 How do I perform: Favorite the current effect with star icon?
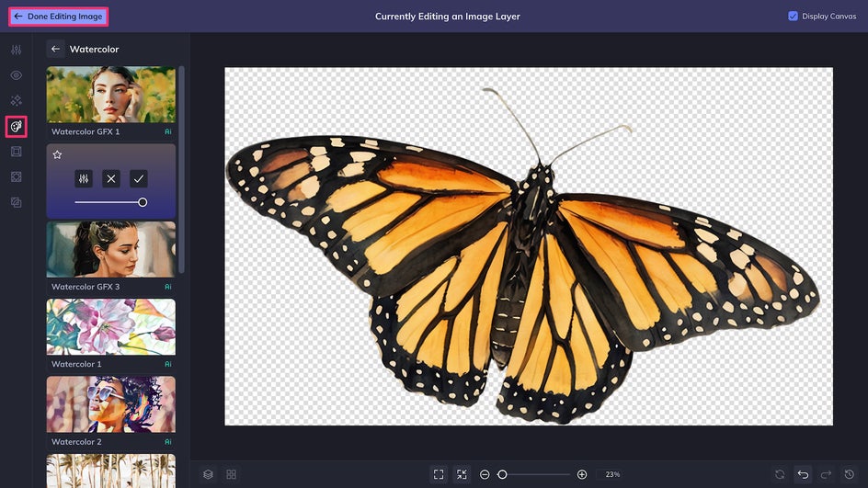(57, 155)
